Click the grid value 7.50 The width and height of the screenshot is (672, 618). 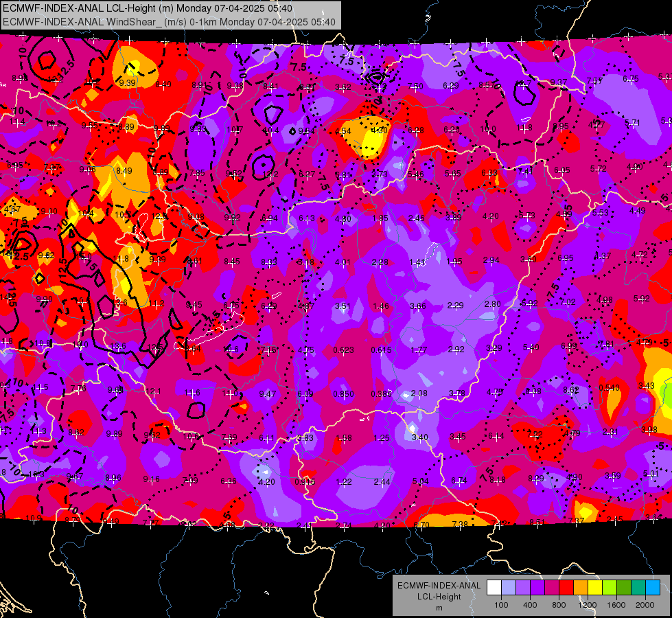(x=415, y=87)
